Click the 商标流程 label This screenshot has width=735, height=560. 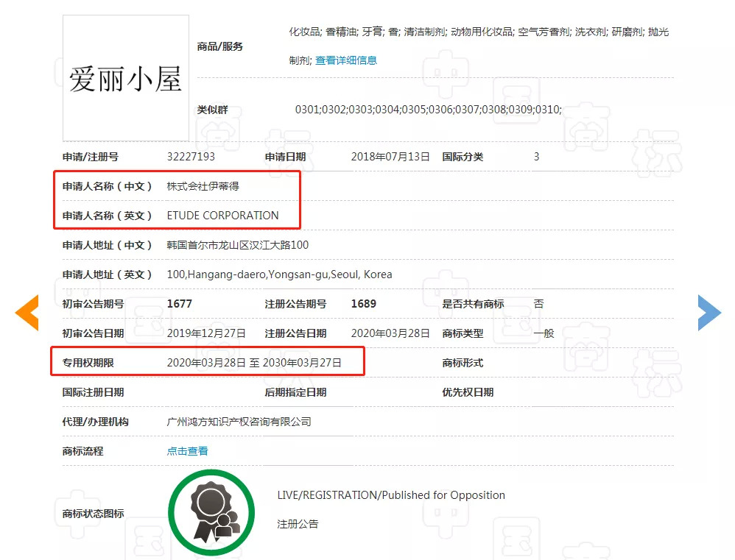click(83, 451)
